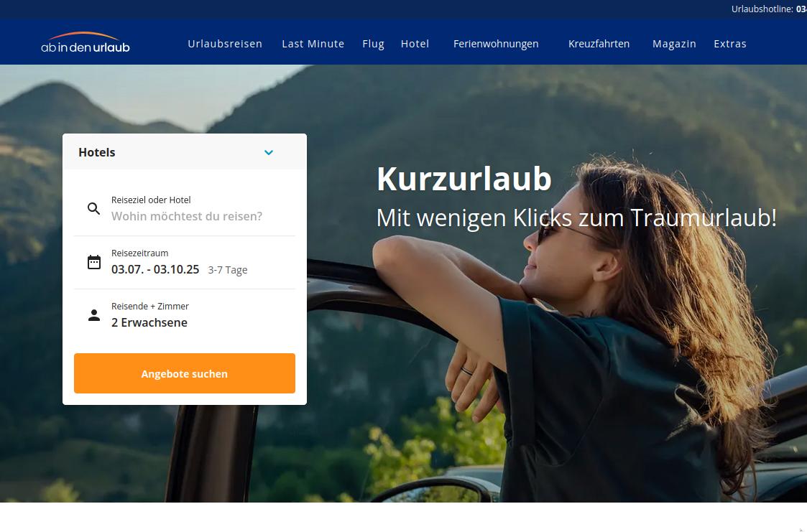807x532 pixels.
Task: Click the person icon beside Reisende + Zimmer
Action: 93,315
